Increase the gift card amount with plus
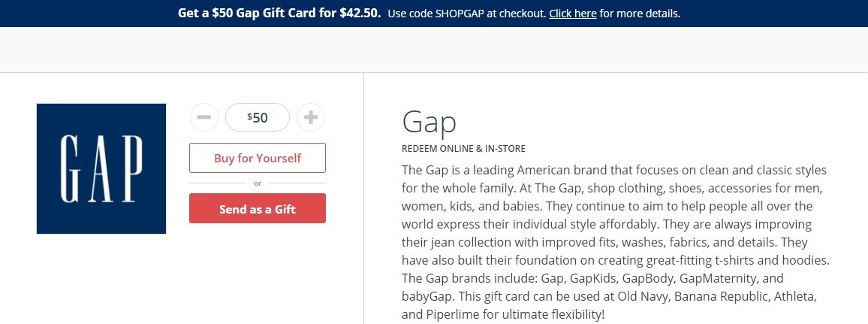The height and width of the screenshot is (324, 868). (x=311, y=117)
